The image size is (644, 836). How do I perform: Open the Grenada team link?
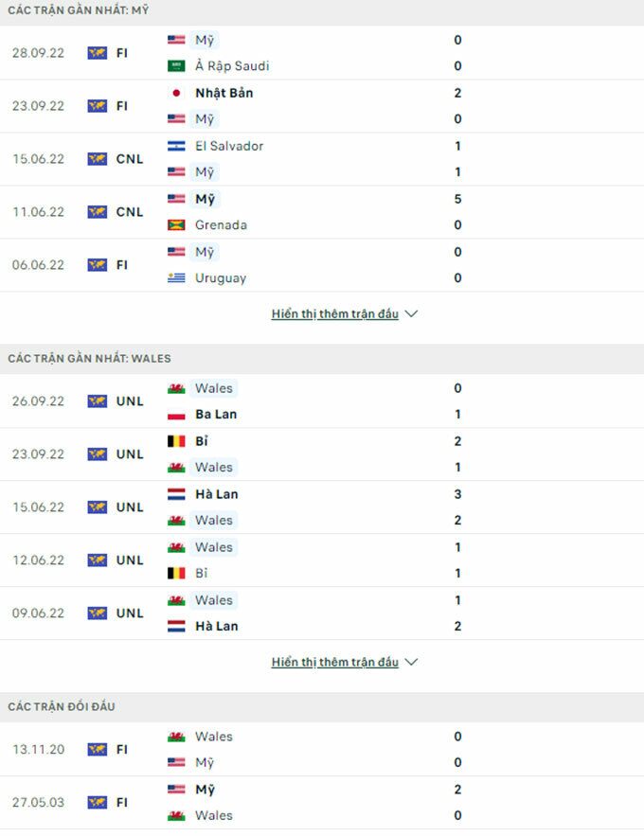click(x=221, y=225)
